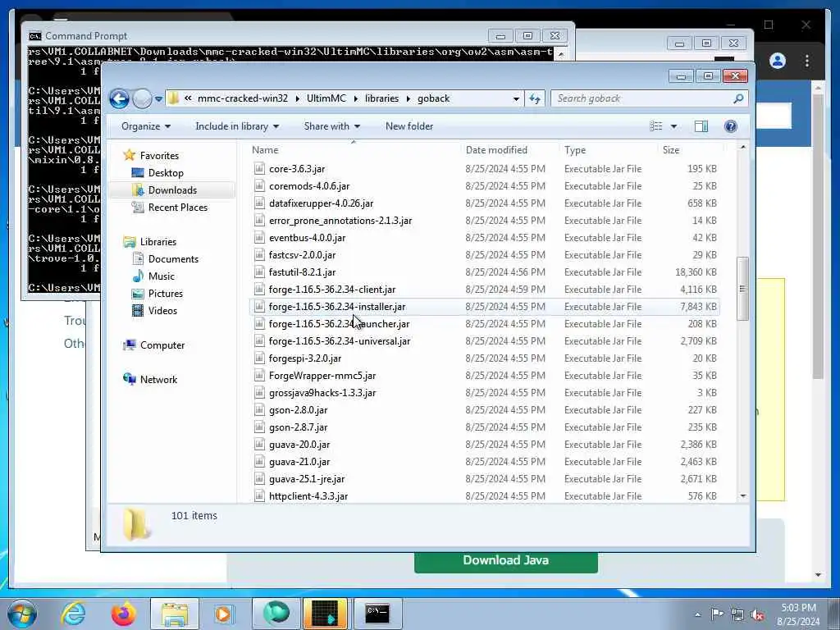Image resolution: width=840 pixels, height=630 pixels.
Task: Select gson-2.8.0.jar file
Action: [298, 410]
